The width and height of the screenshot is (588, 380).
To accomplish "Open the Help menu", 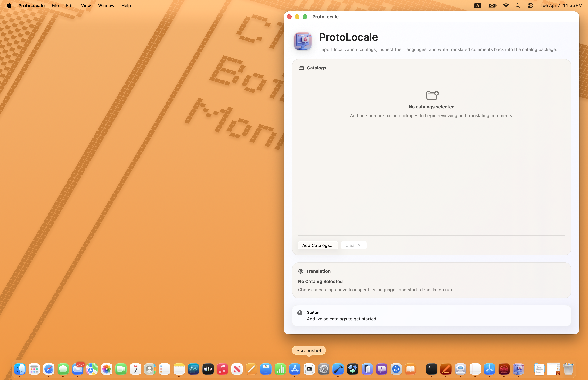I will [126, 5].
